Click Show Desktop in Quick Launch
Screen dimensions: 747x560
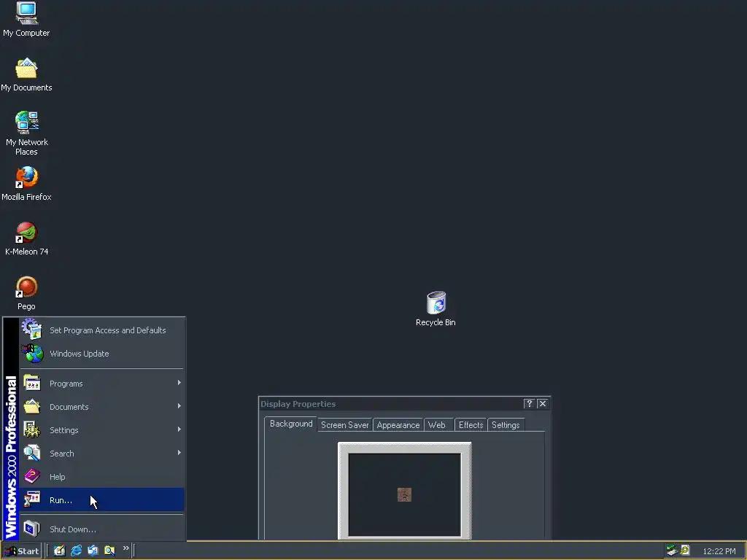(59, 551)
